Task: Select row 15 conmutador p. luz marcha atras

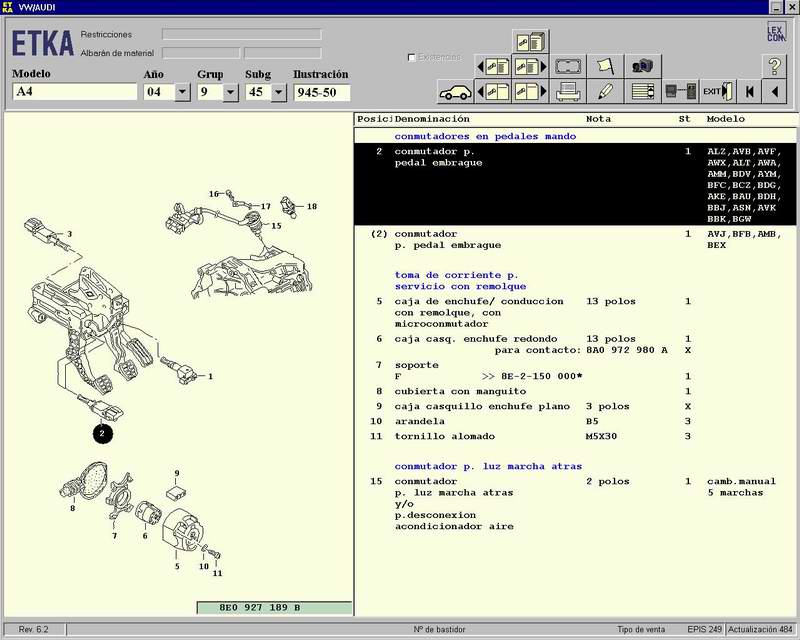Action: [x=575, y=504]
